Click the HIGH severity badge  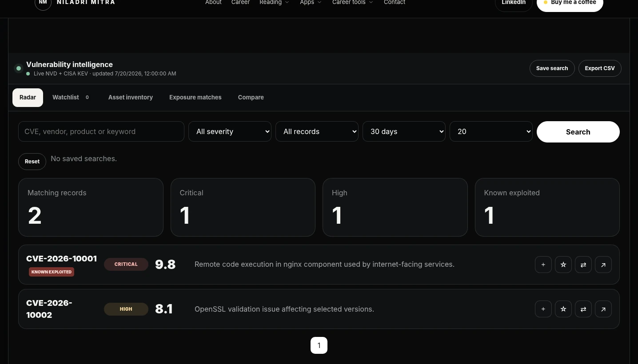tap(126, 309)
